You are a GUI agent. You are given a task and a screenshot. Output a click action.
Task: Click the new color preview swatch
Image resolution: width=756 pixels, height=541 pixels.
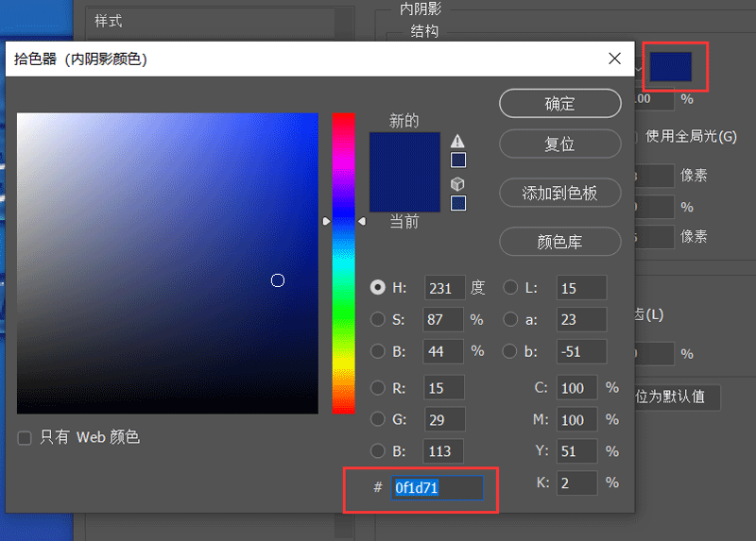click(x=404, y=152)
